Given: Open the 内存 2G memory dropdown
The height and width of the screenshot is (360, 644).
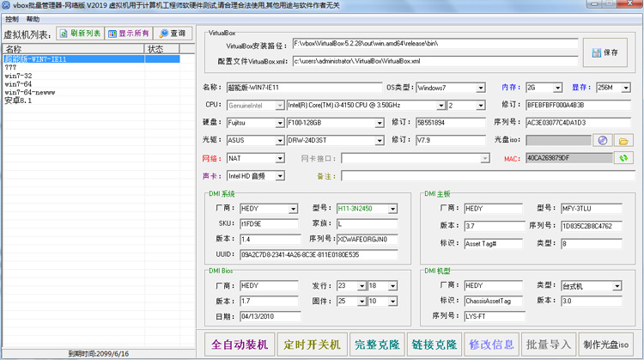Looking at the screenshot, I should (557, 88).
